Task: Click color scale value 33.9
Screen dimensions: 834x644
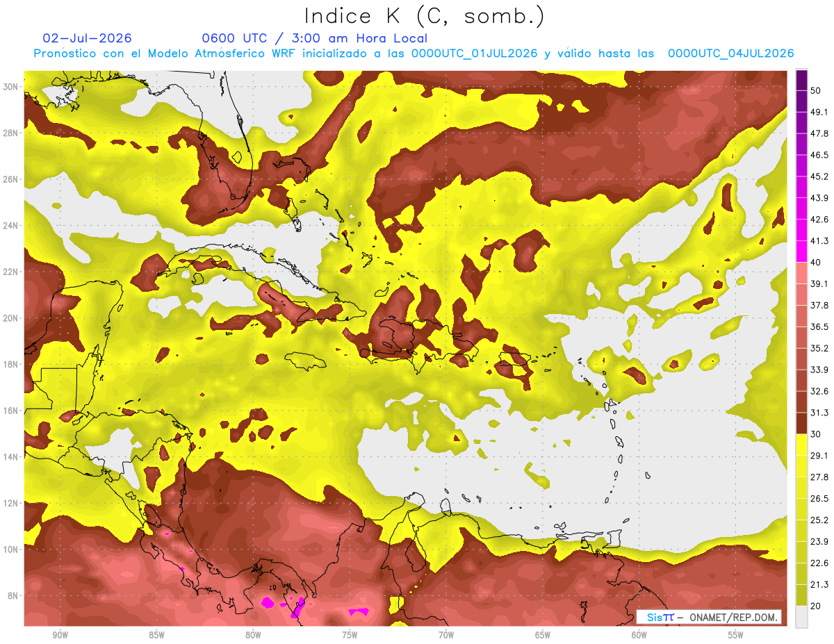Action: pyautogui.click(x=820, y=370)
